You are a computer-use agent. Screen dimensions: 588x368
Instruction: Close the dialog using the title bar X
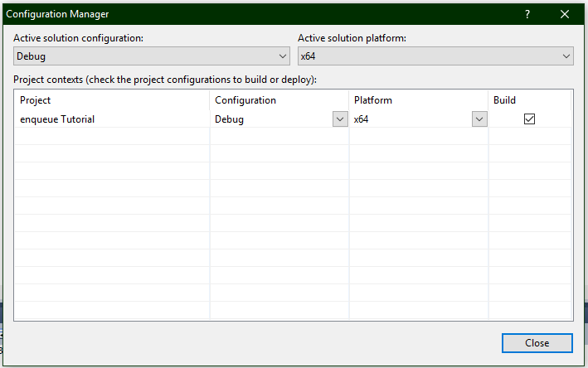[565, 14]
